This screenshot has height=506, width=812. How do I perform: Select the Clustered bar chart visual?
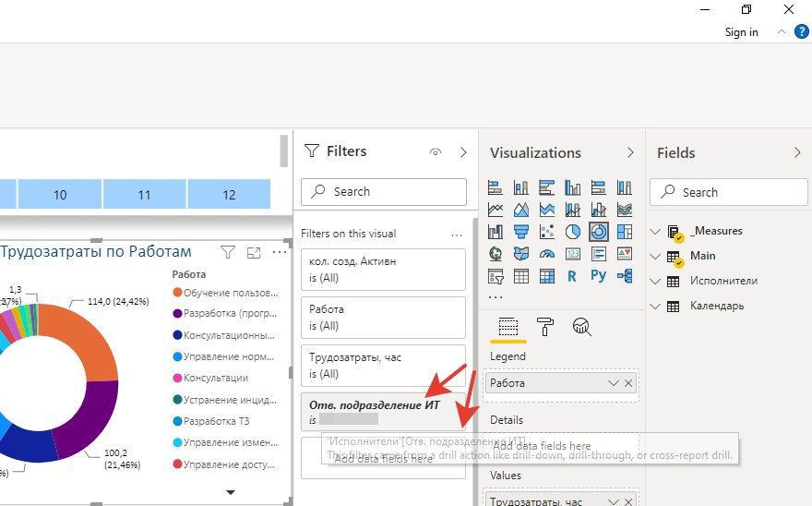coord(547,187)
